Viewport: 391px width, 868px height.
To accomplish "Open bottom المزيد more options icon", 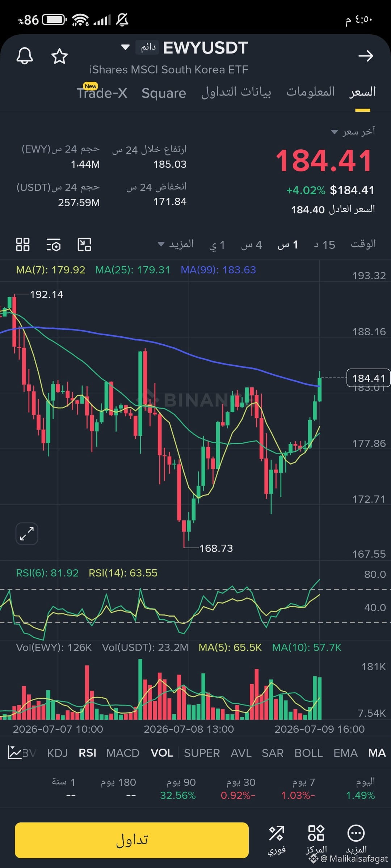I will point(356,839).
